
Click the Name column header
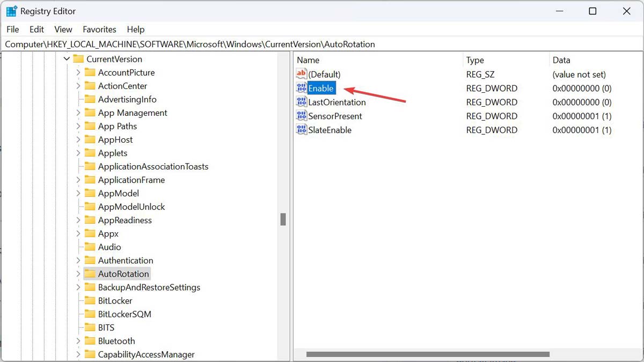tap(308, 60)
